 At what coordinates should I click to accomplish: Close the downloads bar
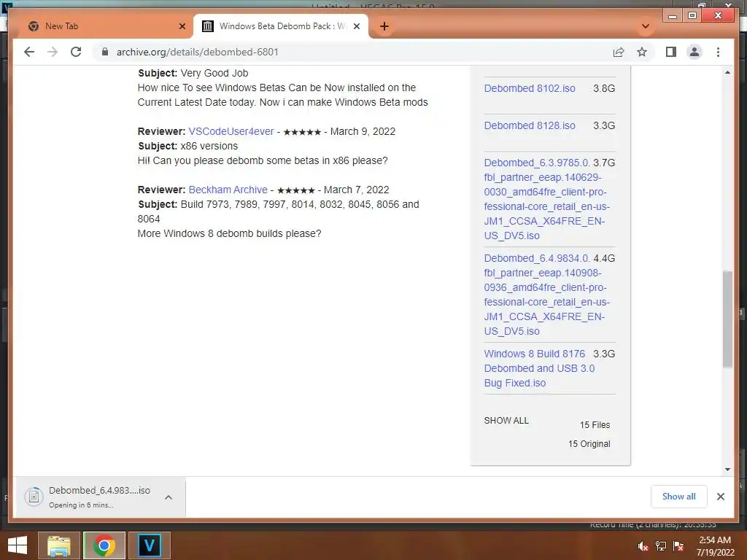coord(720,497)
